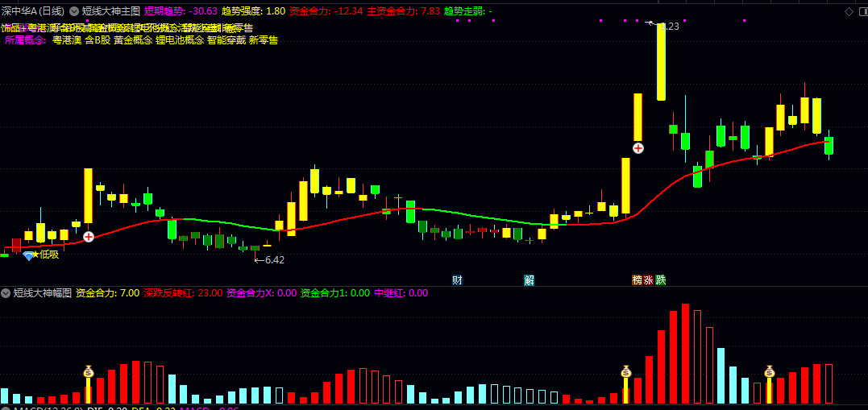Click the 6.42 low price label
Image resolution: width=868 pixels, height=410 pixels.
(275, 260)
